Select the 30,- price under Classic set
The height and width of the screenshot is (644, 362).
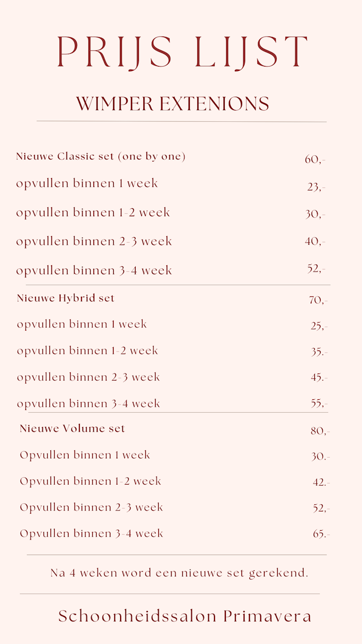pos(315,214)
